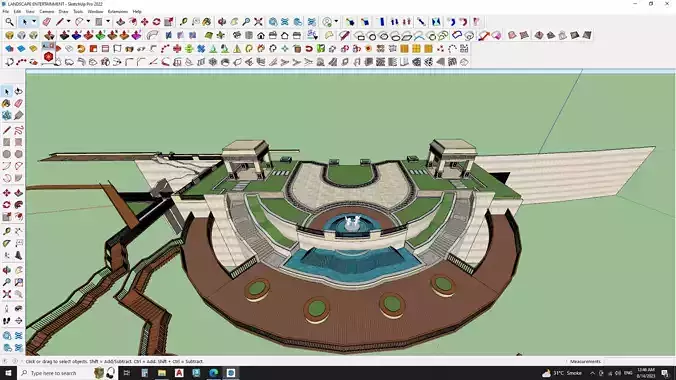
Task: Select the Paint Bucket in the top toolbar
Action: pyautogui.click(x=207, y=22)
